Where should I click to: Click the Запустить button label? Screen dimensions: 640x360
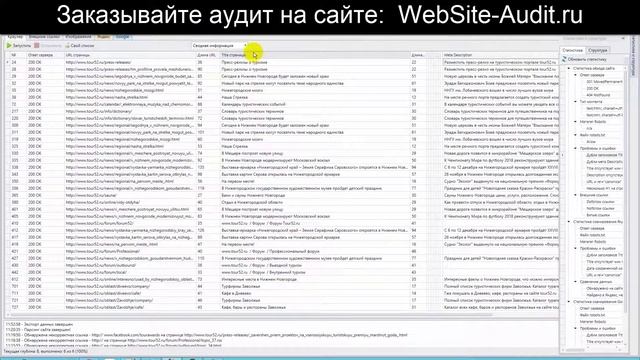[x=22, y=46]
